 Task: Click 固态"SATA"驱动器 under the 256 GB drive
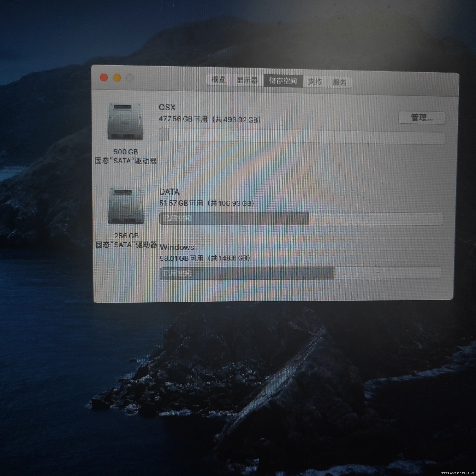pyautogui.click(x=126, y=245)
